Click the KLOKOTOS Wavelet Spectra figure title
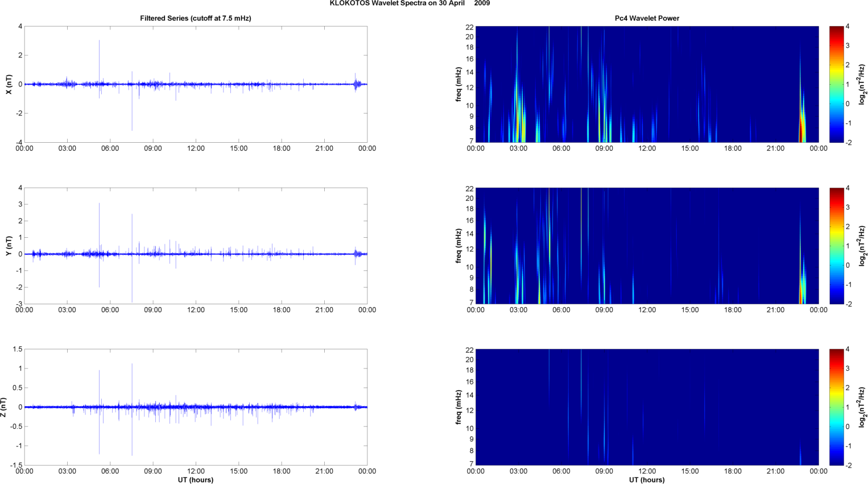This screenshot has width=868, height=484. coord(410,3)
